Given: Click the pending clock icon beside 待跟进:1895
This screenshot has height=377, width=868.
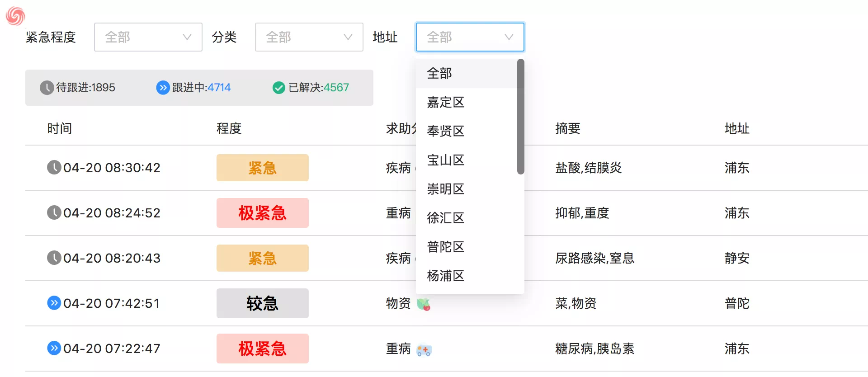Looking at the screenshot, I should click(47, 88).
